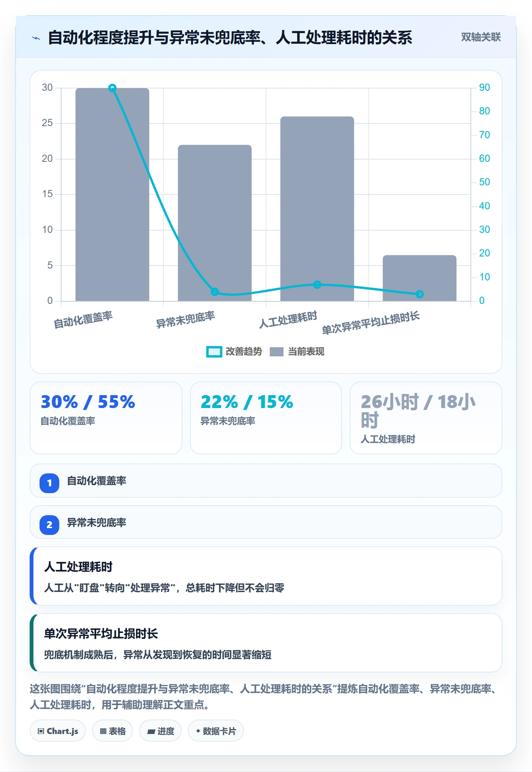Click the blue number 1 badge
532x772 pixels.
click(x=49, y=483)
